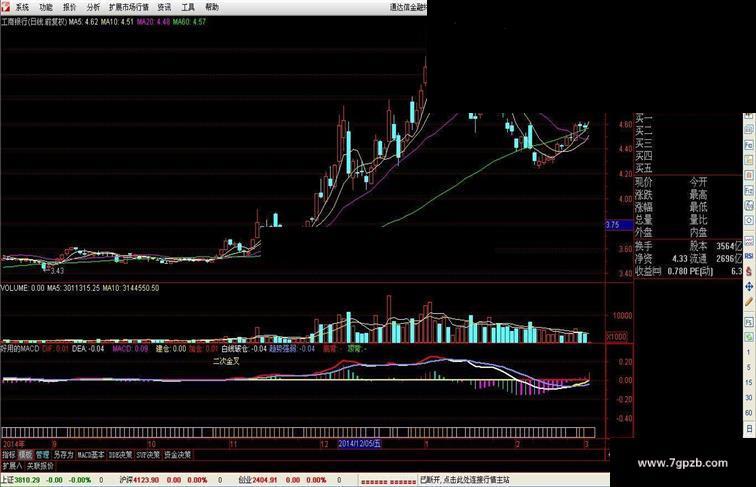Select the 资金决策 template tab
756x487 pixels.
click(178, 455)
